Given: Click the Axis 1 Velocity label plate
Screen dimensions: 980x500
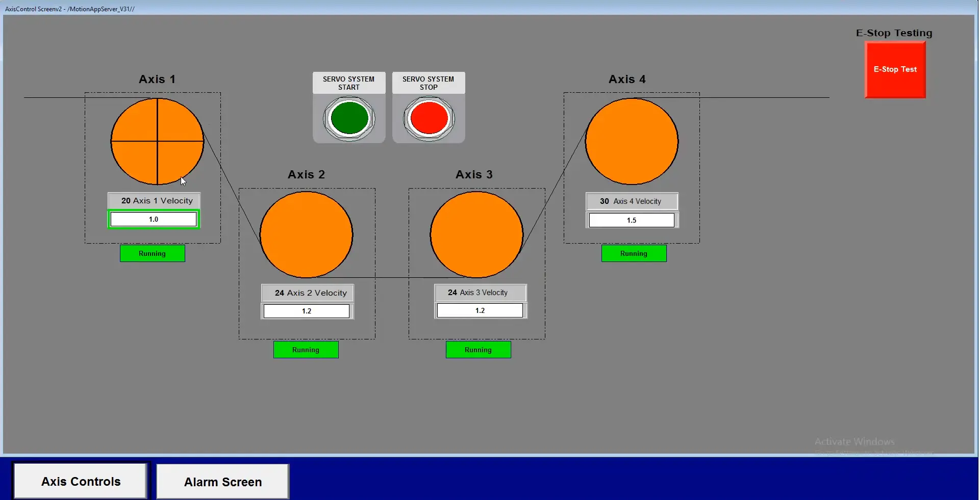Looking at the screenshot, I should click(154, 200).
